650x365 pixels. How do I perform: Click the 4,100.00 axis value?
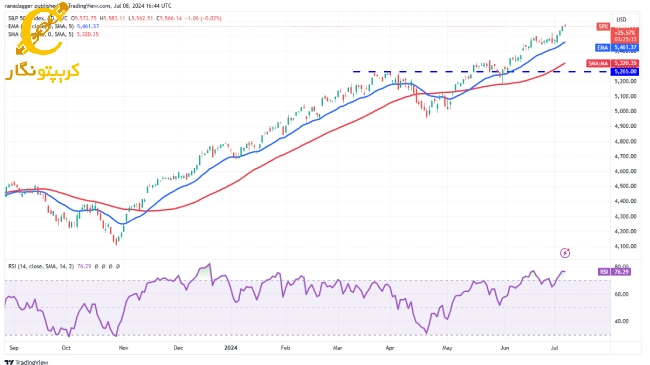626,246
